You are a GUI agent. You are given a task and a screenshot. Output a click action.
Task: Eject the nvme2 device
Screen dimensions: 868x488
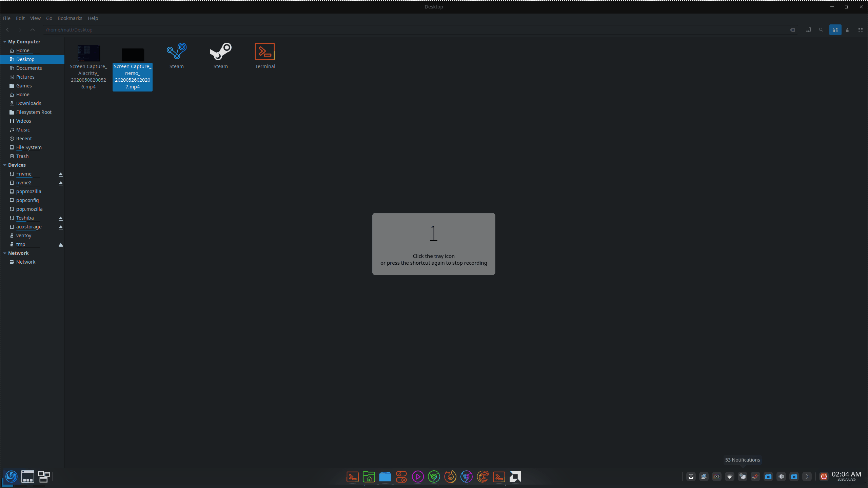(x=61, y=183)
